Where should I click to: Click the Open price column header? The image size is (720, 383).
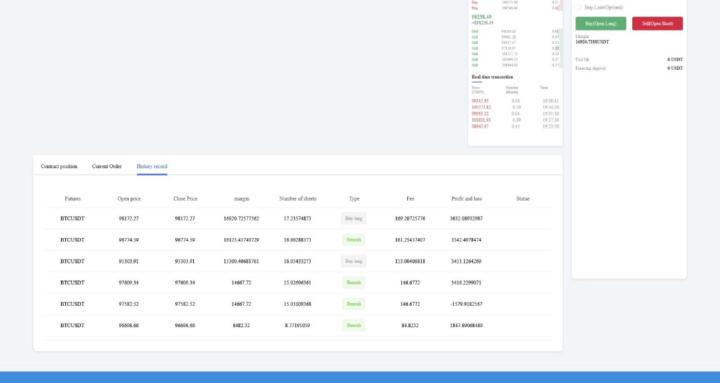point(129,199)
